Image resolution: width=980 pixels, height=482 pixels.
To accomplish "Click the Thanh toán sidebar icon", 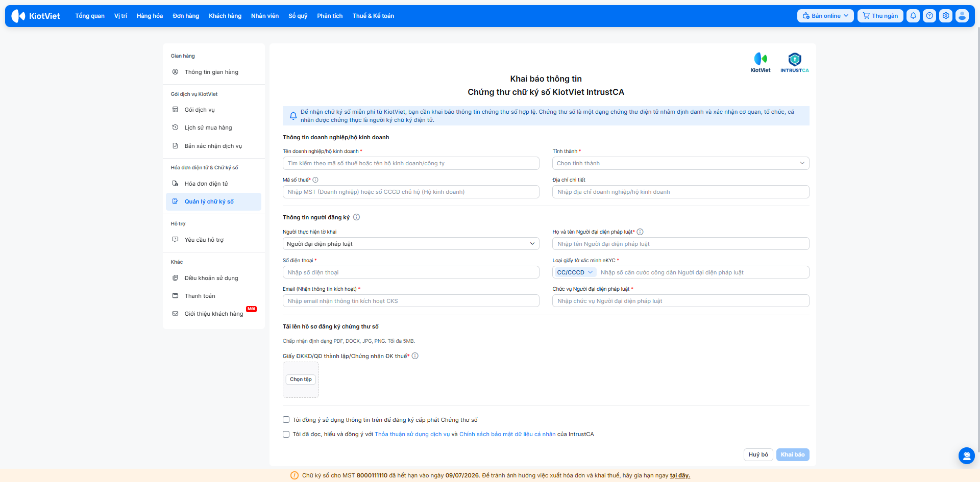I will 175,296.
